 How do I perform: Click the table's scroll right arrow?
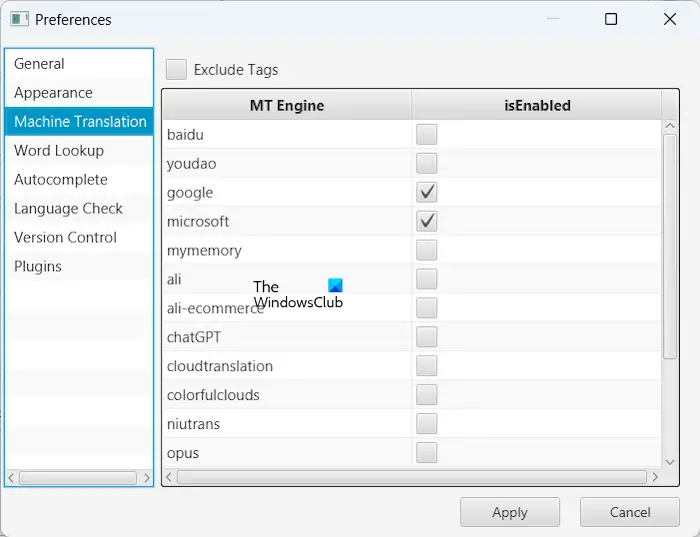click(655, 477)
